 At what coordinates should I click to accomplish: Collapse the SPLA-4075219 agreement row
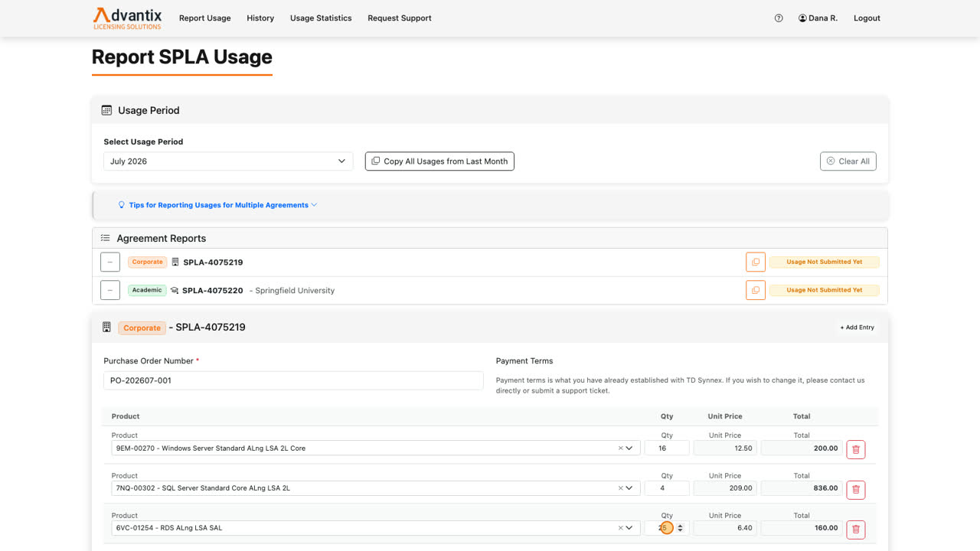coord(110,262)
